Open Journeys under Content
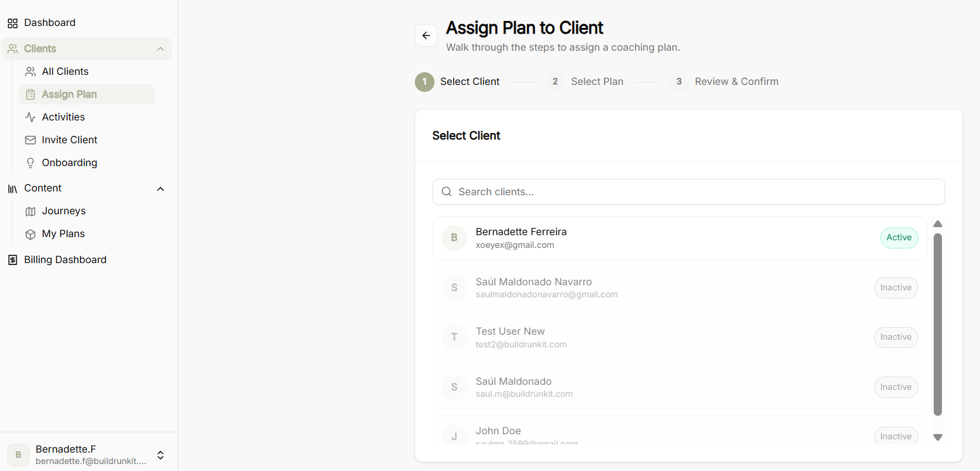This screenshot has height=471, width=980. [x=63, y=211]
